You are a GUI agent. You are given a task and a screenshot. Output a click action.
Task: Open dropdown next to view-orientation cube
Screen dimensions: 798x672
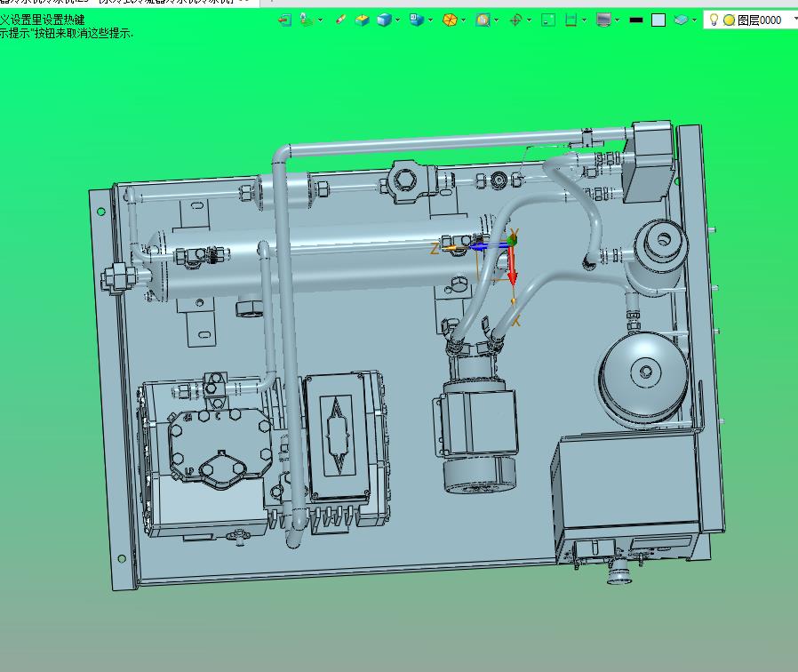[x=431, y=20]
